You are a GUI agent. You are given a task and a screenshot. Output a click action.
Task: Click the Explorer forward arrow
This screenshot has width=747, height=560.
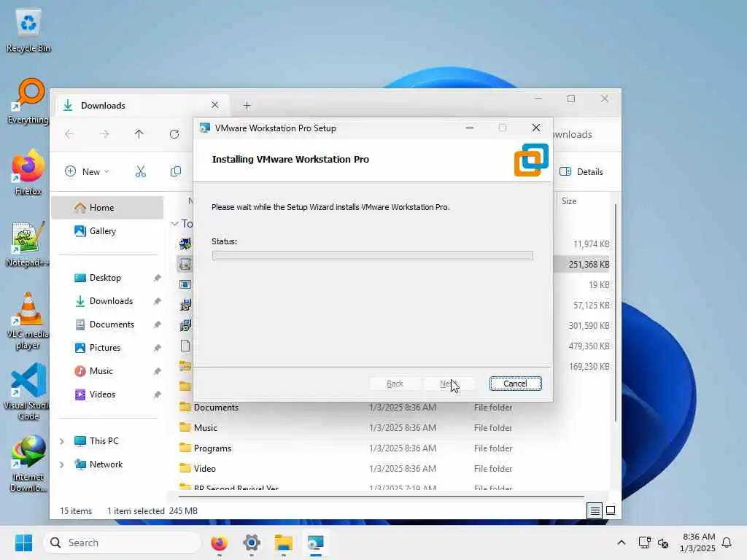pyautogui.click(x=104, y=134)
